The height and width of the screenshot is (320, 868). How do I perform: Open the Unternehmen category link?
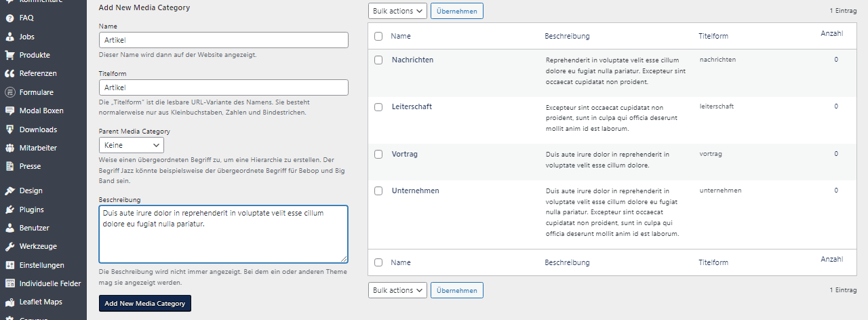pos(415,191)
